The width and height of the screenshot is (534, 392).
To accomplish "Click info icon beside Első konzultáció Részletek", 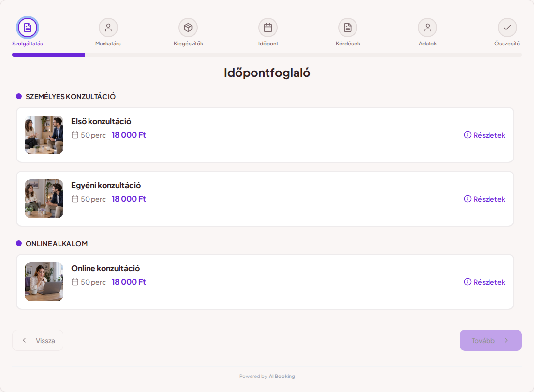I will [x=468, y=135].
